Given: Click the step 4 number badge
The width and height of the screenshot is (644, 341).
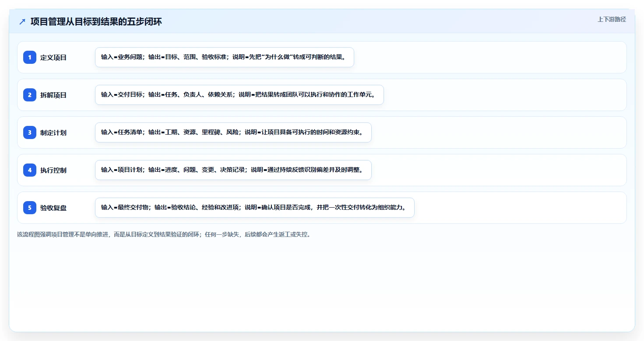Looking at the screenshot, I should pyautogui.click(x=30, y=170).
